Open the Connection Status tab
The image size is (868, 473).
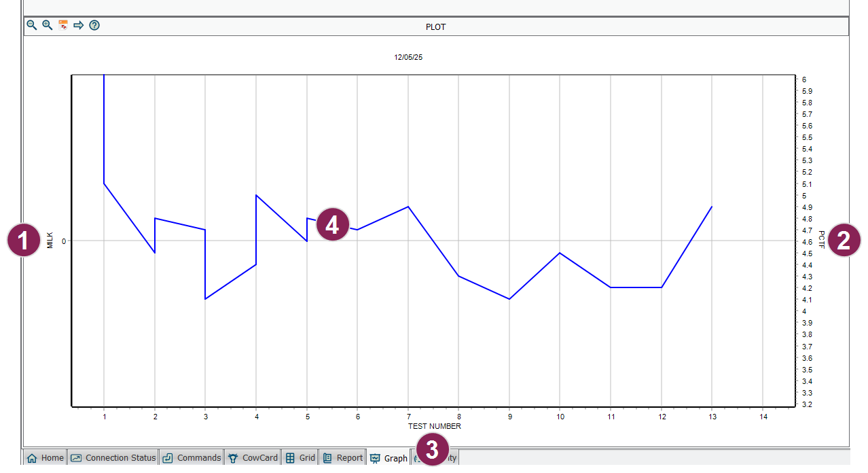coord(113,458)
